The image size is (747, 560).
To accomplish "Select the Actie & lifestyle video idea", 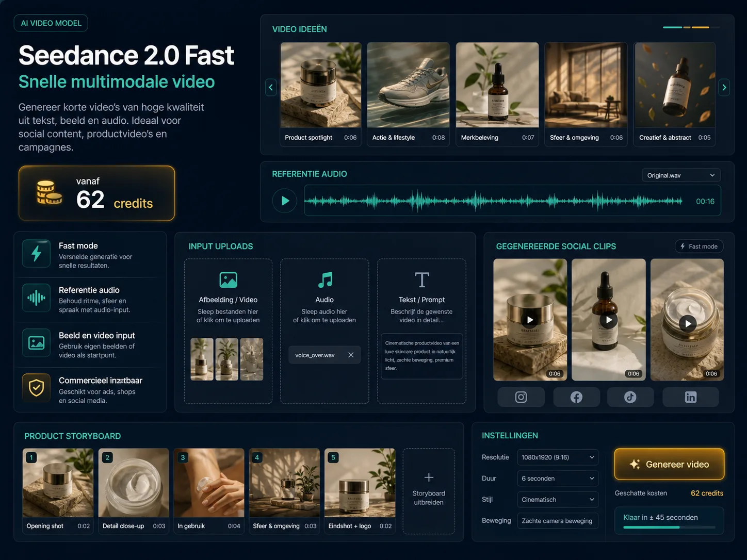I will coord(408,94).
